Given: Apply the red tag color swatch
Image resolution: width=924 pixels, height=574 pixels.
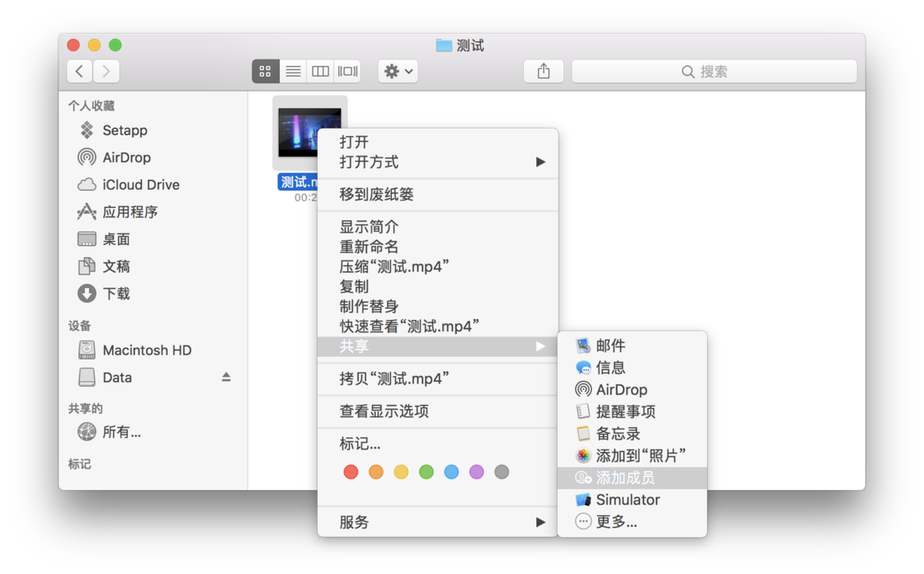Looking at the screenshot, I should 351,472.
